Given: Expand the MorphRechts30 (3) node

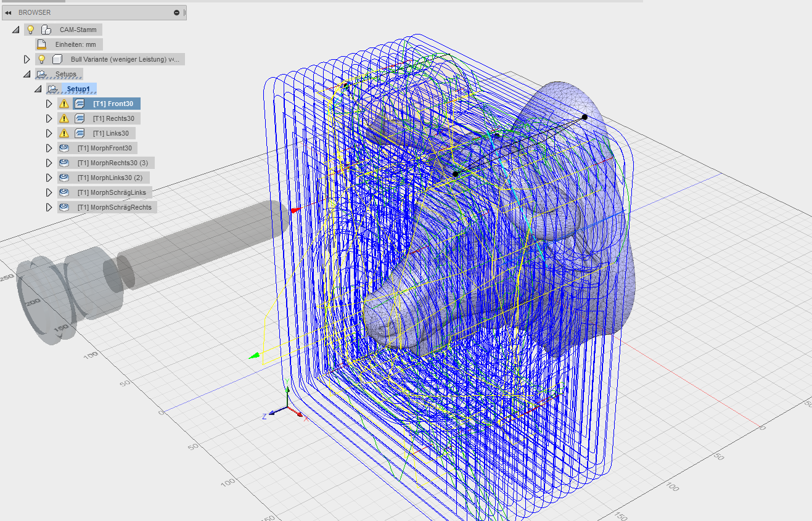Looking at the screenshot, I should coord(49,162).
